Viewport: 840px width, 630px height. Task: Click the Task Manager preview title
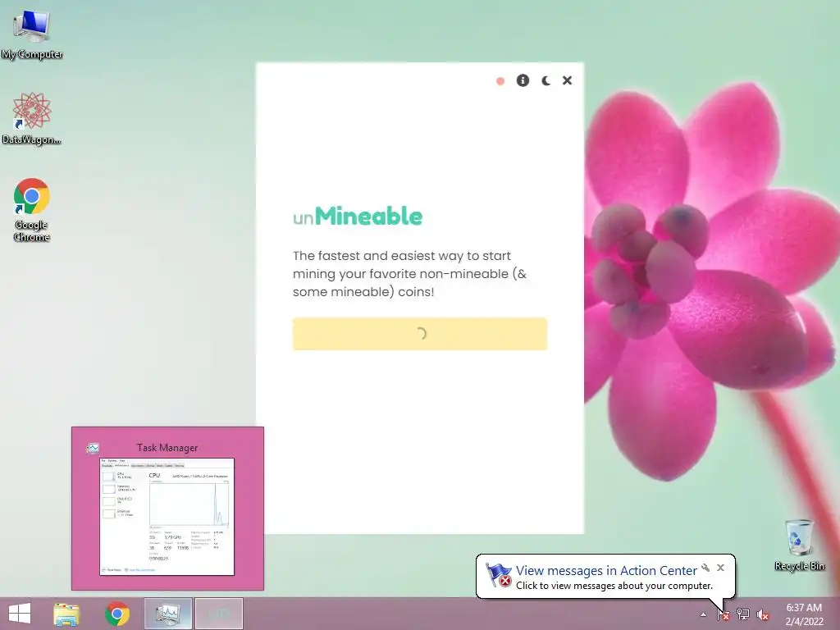[167, 447]
